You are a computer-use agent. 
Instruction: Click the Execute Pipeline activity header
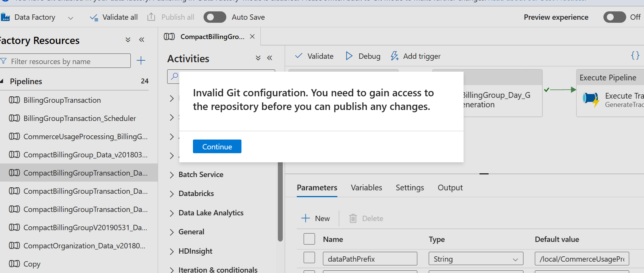click(610, 77)
